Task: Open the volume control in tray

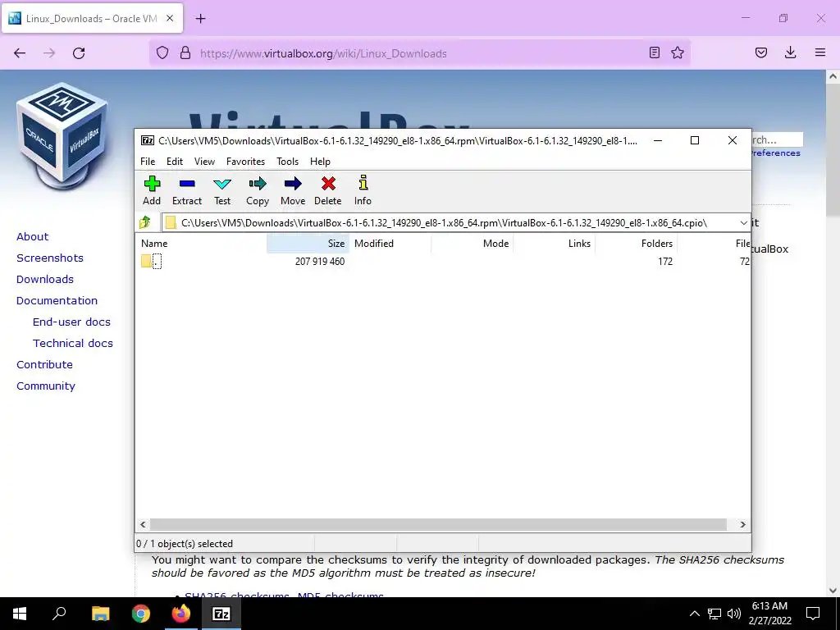Action: [734, 614]
